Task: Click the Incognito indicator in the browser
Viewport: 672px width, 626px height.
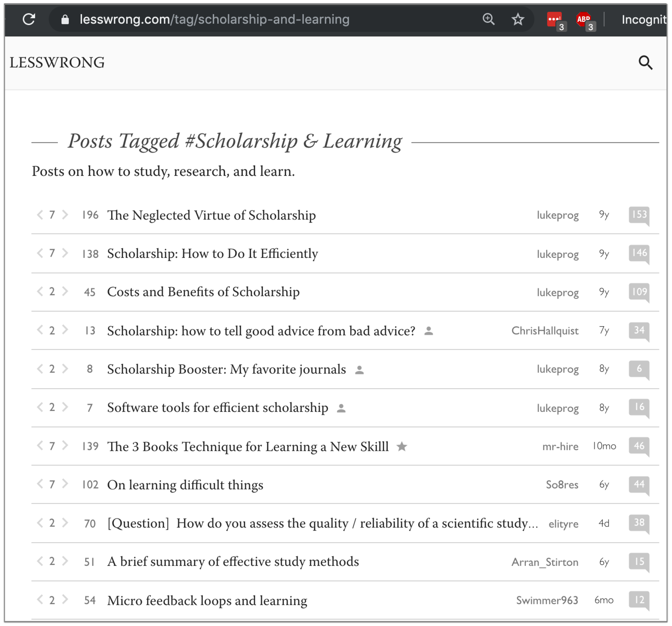Action: (644, 20)
